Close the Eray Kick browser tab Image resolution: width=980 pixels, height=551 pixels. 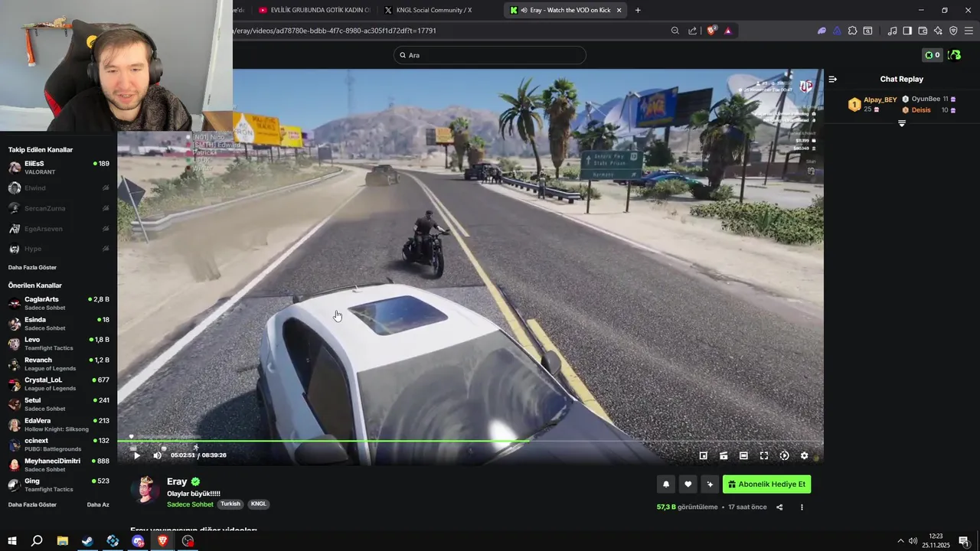[619, 10]
